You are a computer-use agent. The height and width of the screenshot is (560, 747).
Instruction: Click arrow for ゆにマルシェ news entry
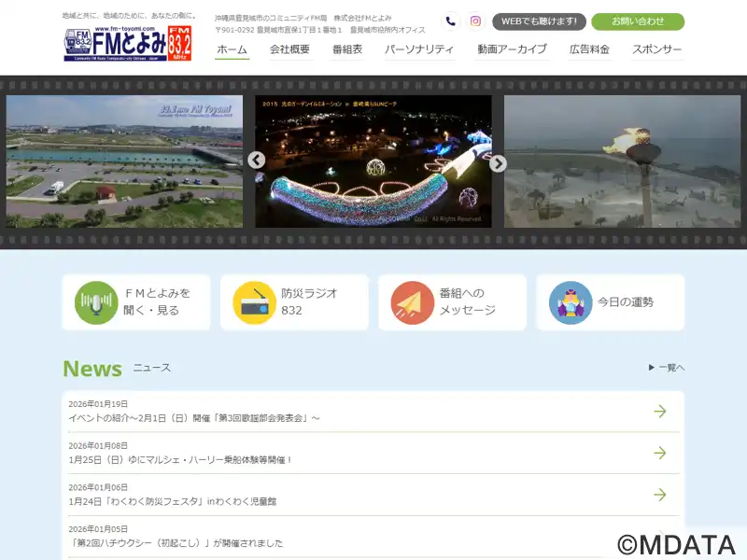pyautogui.click(x=659, y=453)
